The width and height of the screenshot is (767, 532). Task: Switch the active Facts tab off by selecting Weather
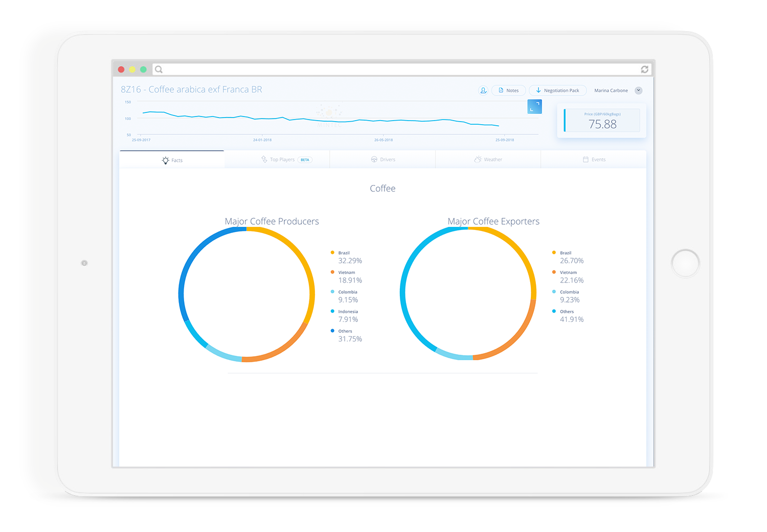[488, 159]
